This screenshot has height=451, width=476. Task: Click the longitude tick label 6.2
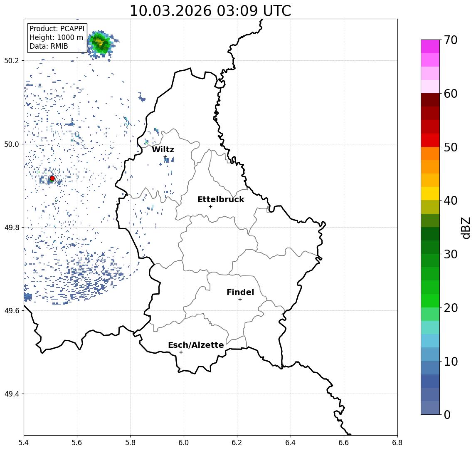click(x=237, y=443)
